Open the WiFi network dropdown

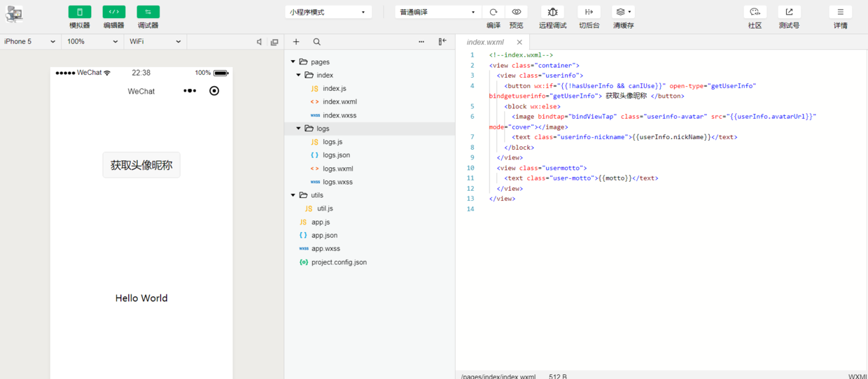(x=155, y=42)
